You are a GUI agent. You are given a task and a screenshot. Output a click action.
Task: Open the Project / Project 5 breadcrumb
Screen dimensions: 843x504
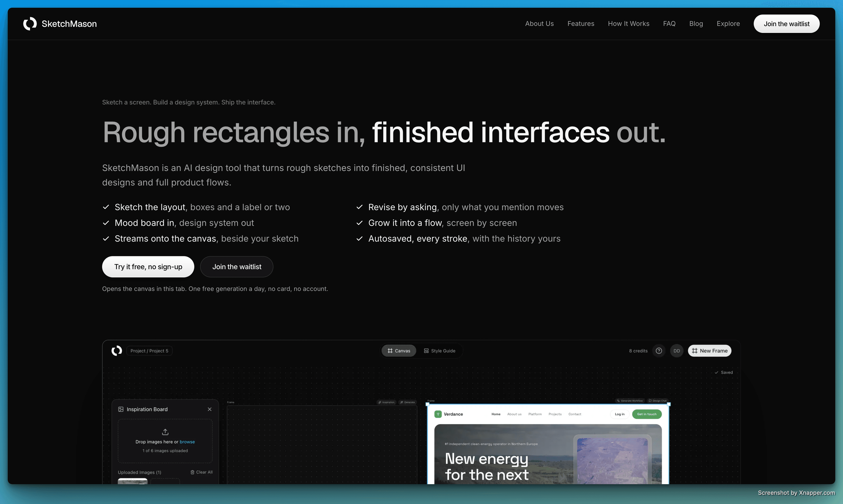[149, 351]
